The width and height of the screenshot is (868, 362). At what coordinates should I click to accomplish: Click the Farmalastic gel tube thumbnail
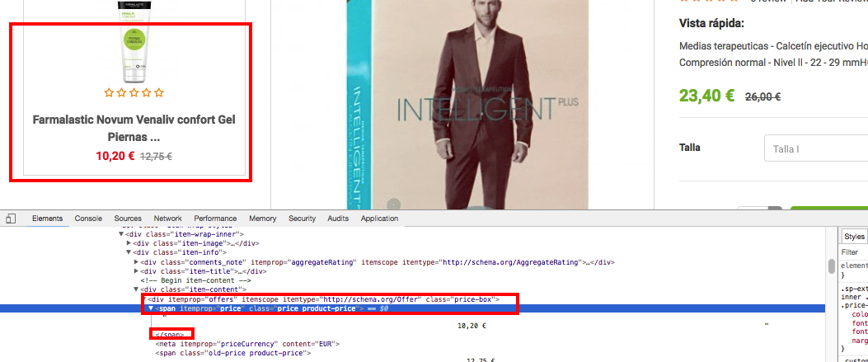(x=134, y=41)
